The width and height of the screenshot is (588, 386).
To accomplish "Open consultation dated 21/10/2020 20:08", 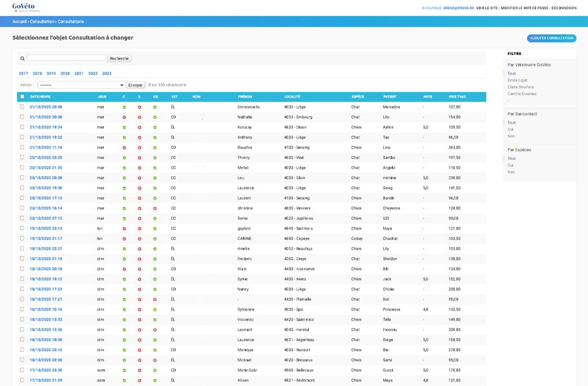I will (x=46, y=117).
